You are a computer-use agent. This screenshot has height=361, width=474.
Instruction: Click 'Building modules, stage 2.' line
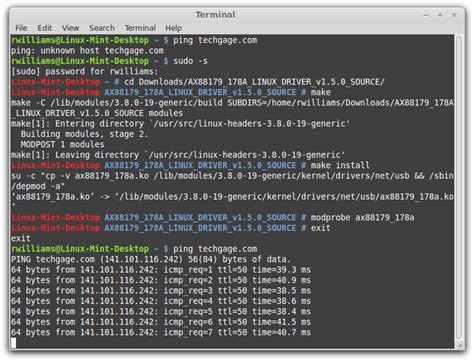[84, 134]
